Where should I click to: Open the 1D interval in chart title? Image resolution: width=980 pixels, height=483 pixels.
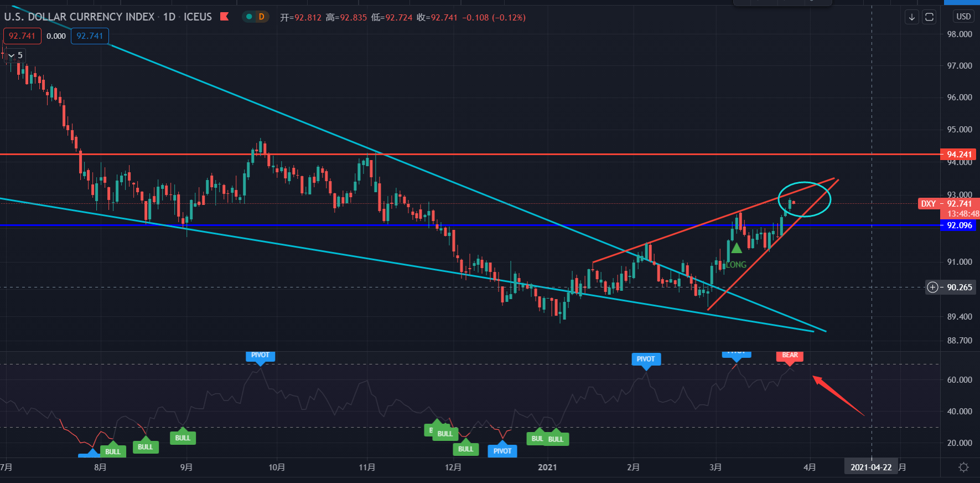tap(169, 17)
